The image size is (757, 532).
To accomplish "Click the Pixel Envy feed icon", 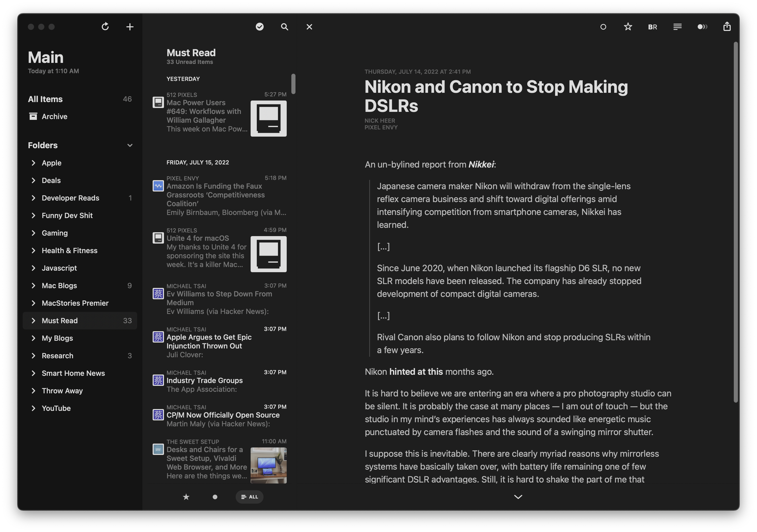I will pos(158,186).
